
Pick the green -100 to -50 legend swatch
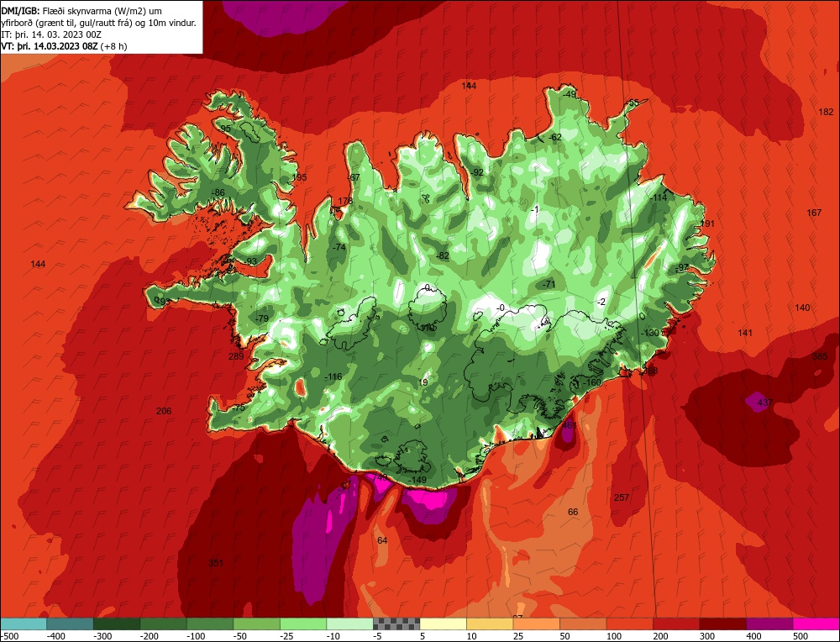coord(210,624)
